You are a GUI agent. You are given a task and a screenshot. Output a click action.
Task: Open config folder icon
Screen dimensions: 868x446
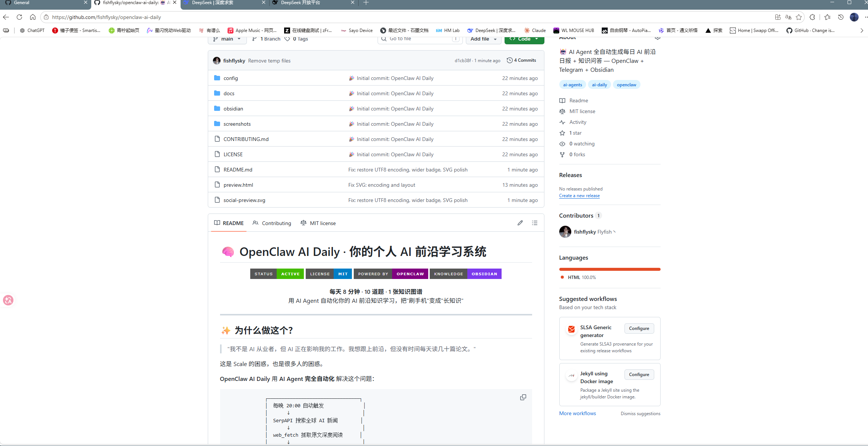pyautogui.click(x=217, y=78)
